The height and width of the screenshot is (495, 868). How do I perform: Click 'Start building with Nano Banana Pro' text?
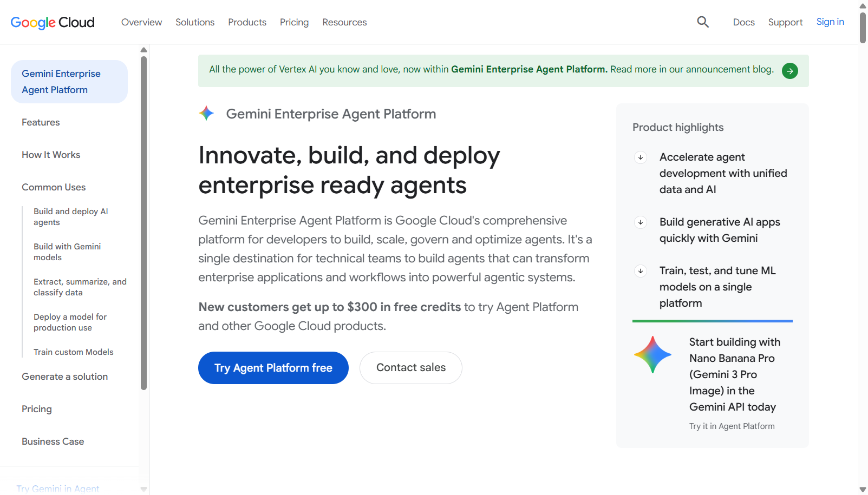tap(735, 374)
